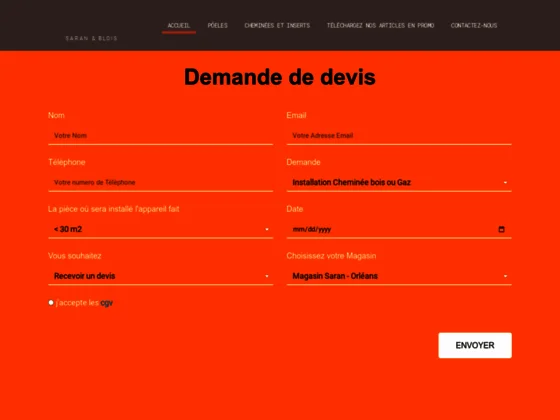Go to the POELES menu item

tap(218, 25)
